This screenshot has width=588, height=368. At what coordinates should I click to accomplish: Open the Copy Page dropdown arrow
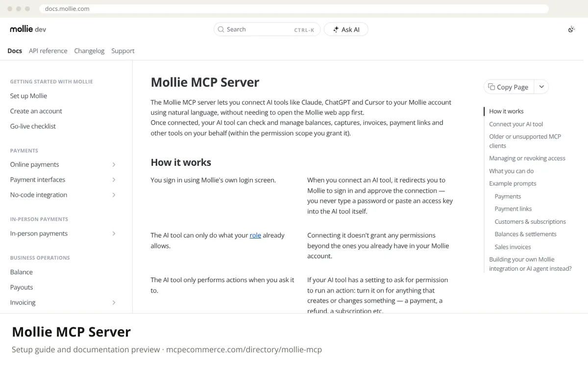541,87
